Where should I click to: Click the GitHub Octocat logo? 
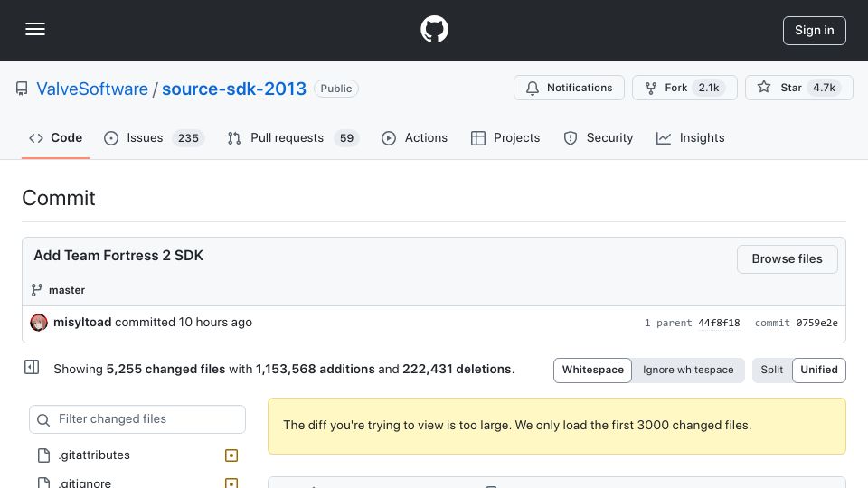pyautogui.click(x=434, y=29)
